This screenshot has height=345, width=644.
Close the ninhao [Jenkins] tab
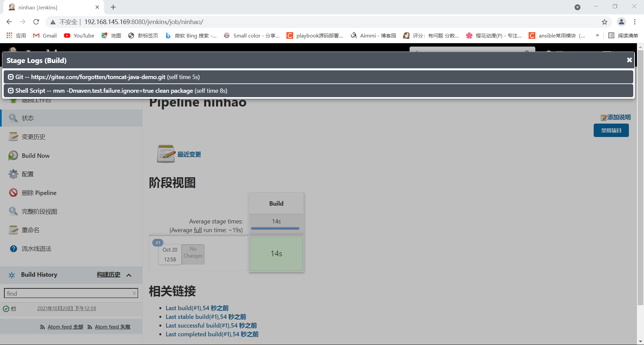(97, 7)
